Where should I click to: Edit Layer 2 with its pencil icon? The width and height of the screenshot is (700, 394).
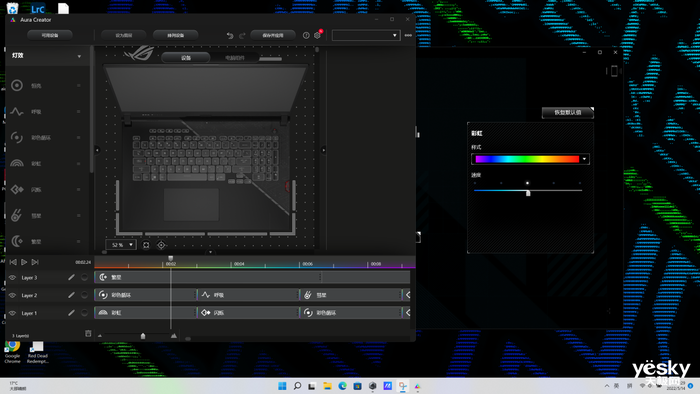point(71,295)
